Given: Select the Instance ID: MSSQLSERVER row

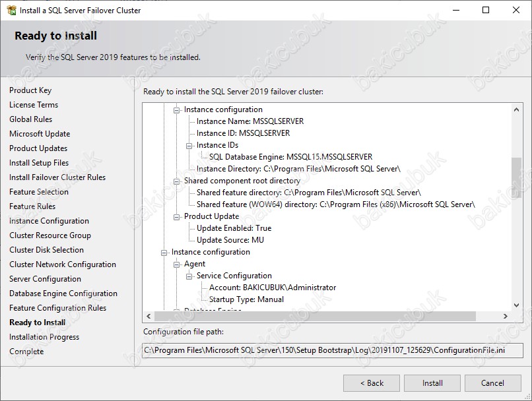Looking at the screenshot, I should click(x=244, y=133).
